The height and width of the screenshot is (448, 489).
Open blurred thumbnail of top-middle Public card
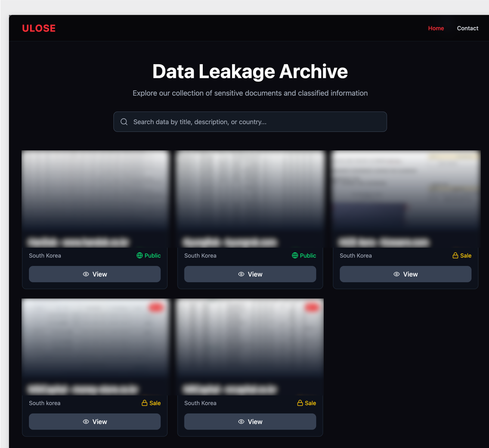(x=250, y=199)
